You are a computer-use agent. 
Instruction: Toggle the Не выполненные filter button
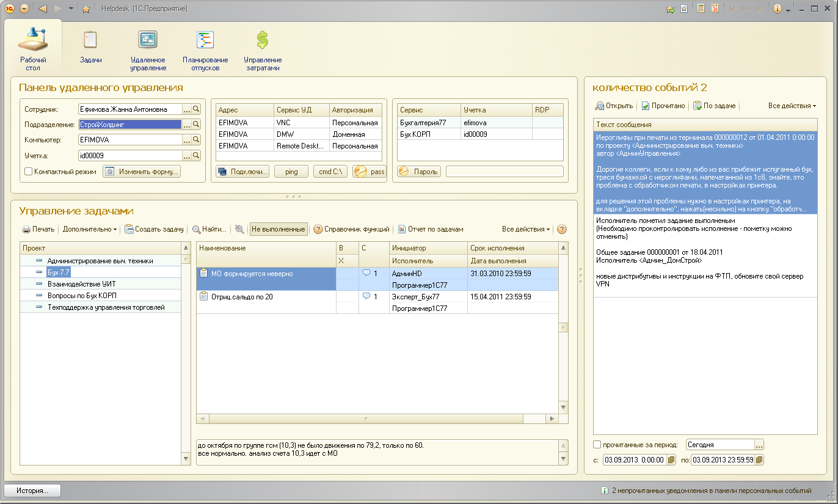tap(279, 229)
